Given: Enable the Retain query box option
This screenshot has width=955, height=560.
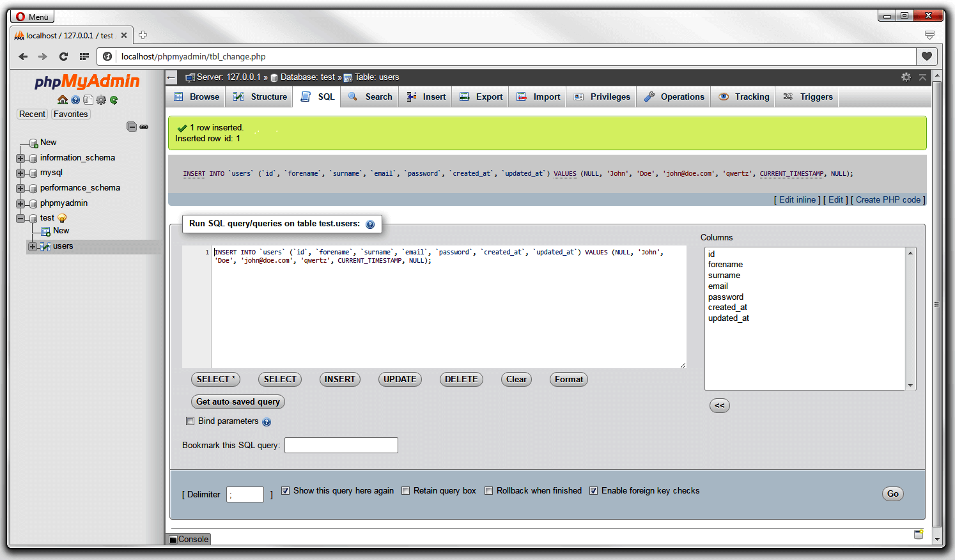Looking at the screenshot, I should (x=406, y=490).
